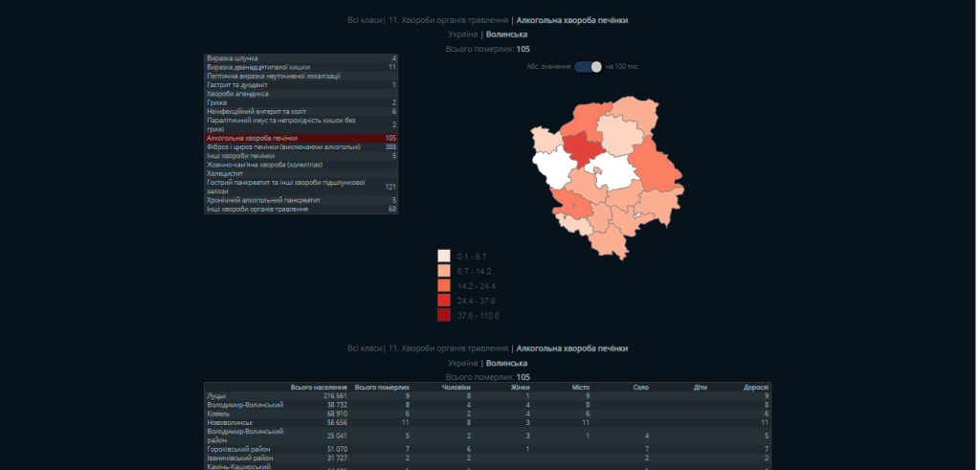This screenshot has width=980, height=470.
Task: Open '11. Хвороби органів травлення' breadcrumb above table
Action: coord(447,348)
